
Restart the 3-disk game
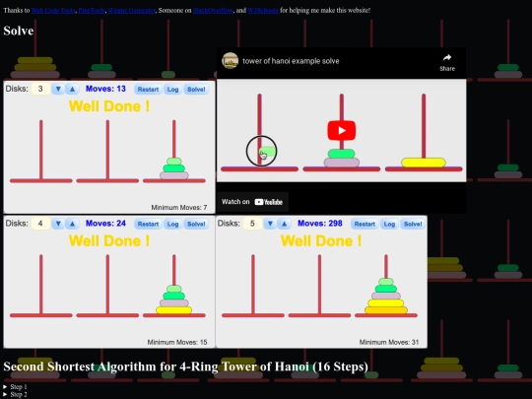pyautogui.click(x=148, y=90)
